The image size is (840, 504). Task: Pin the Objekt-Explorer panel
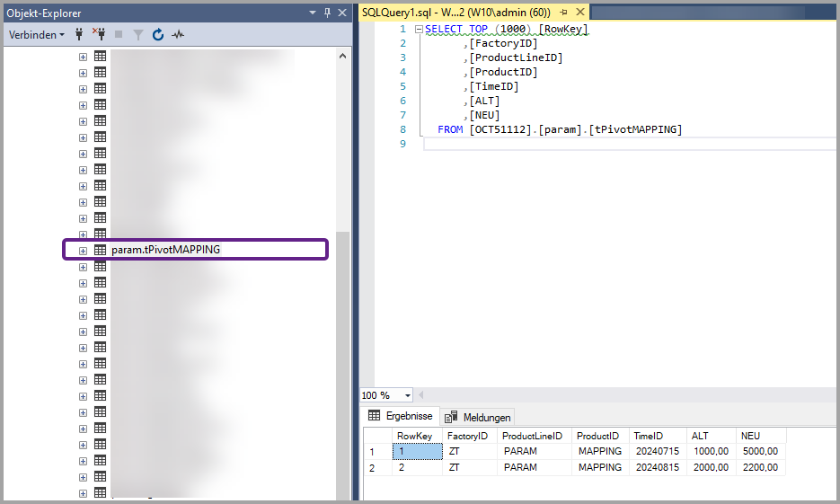pyautogui.click(x=327, y=13)
